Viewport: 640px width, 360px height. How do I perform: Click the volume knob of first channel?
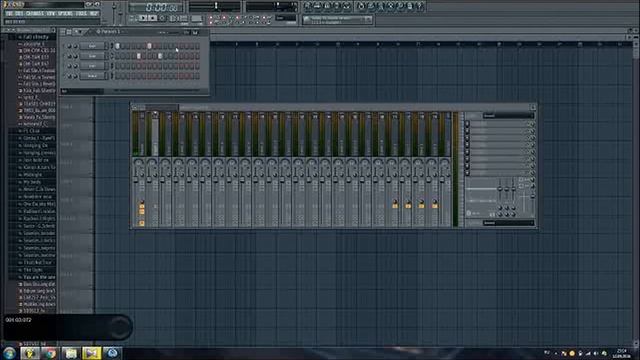click(x=76, y=46)
